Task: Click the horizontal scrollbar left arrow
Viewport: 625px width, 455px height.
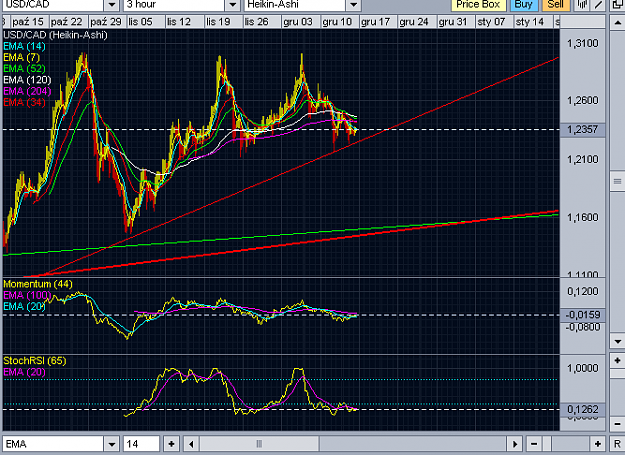Action: (191, 443)
